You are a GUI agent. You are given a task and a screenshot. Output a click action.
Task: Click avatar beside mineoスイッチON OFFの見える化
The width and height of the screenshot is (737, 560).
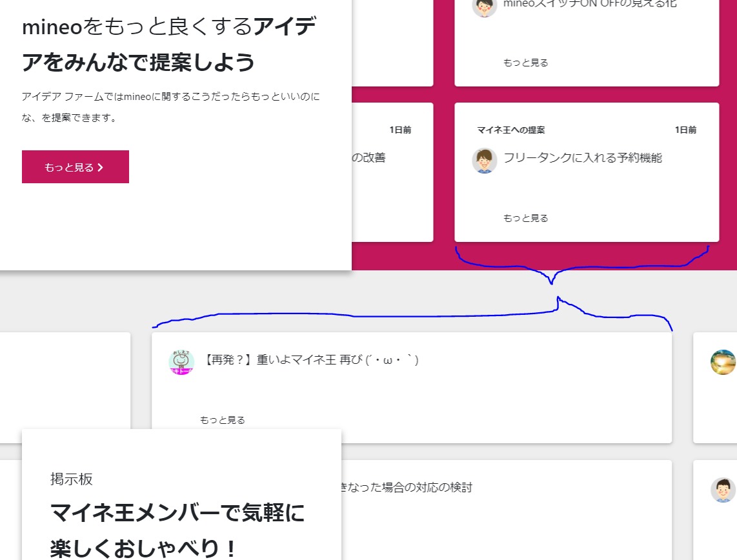coord(484,6)
